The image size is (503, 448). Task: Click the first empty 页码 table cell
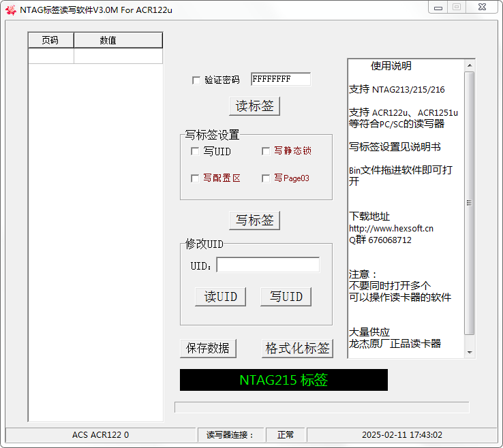tap(51, 56)
